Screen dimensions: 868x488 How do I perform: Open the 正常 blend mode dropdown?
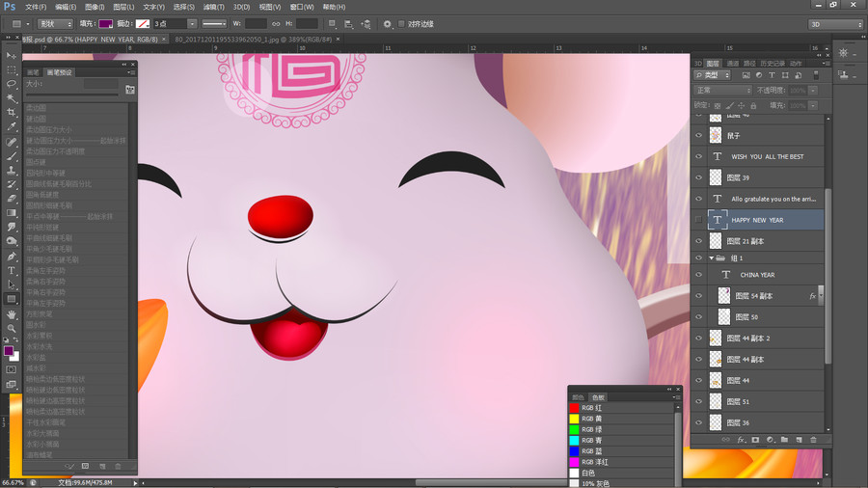(x=723, y=91)
